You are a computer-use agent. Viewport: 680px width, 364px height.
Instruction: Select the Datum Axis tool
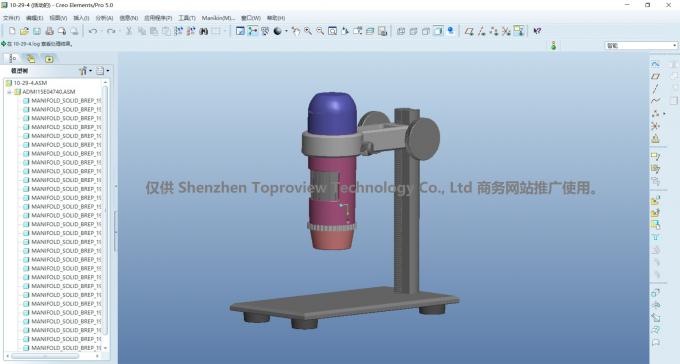click(x=655, y=89)
